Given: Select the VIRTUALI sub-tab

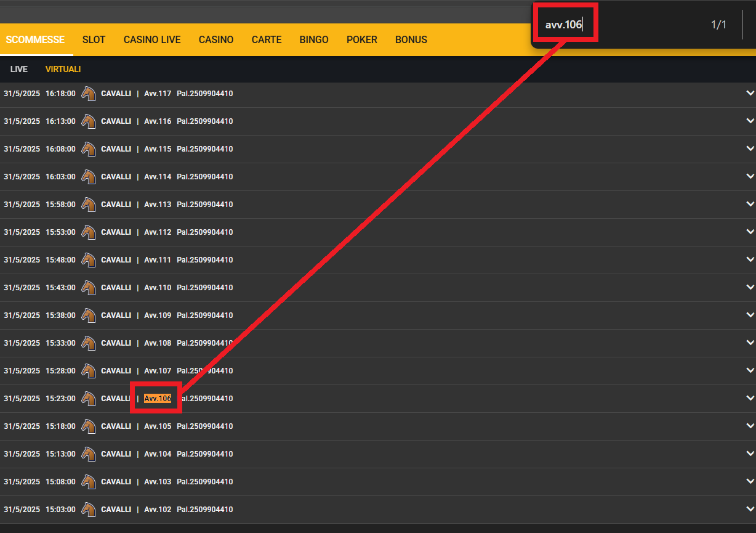Looking at the screenshot, I should point(63,69).
